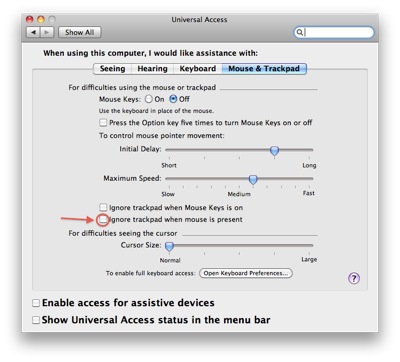Click the Cursor Size slider thumb

(170, 246)
